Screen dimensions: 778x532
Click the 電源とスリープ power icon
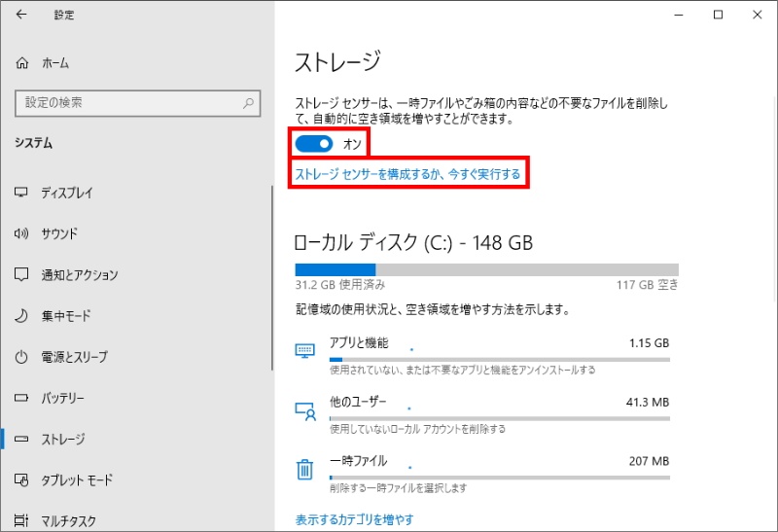[x=21, y=357]
